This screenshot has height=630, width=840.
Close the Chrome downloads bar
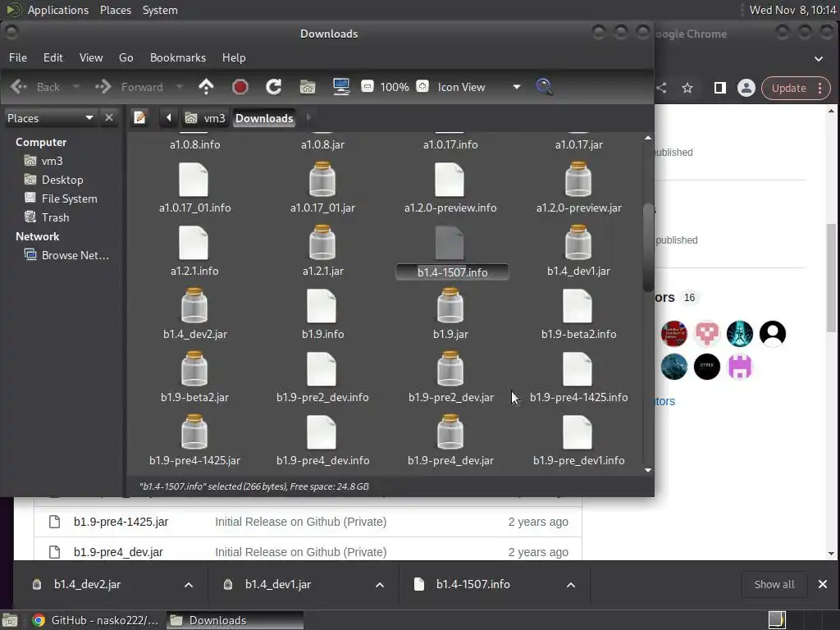(x=823, y=584)
